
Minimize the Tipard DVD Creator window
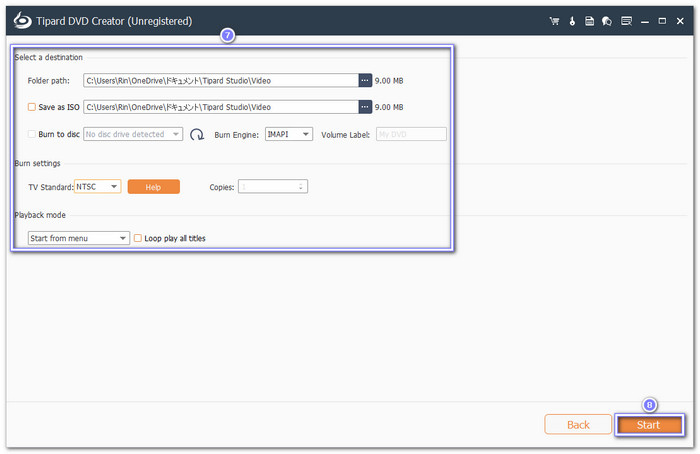[x=645, y=21]
